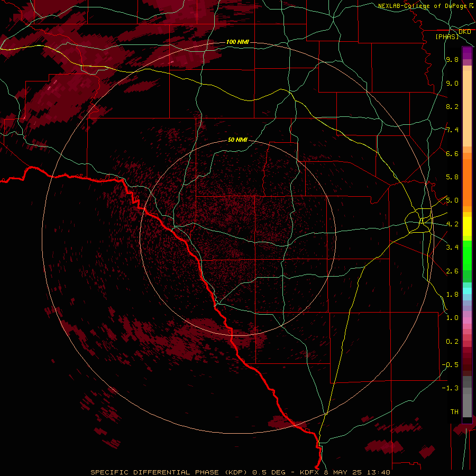This screenshot has width=476, height=476.
Task: Click the 1.0 value on the color scale
Action: tap(452, 318)
